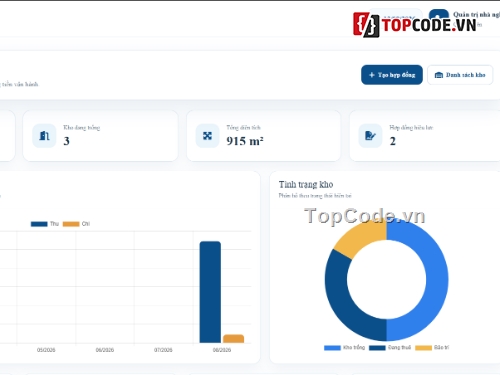The image size is (500, 375).
Task: Click the warehouse icon on Danh sách kho
Action: pyautogui.click(x=439, y=75)
